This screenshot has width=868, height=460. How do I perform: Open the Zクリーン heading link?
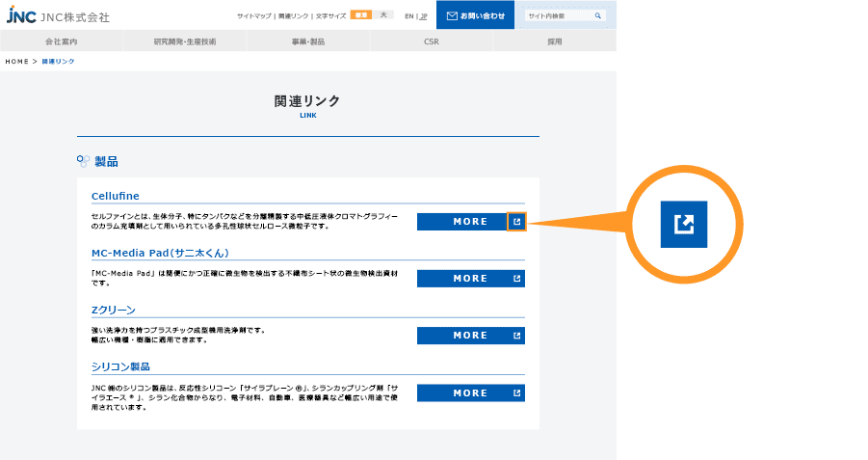[x=114, y=310]
